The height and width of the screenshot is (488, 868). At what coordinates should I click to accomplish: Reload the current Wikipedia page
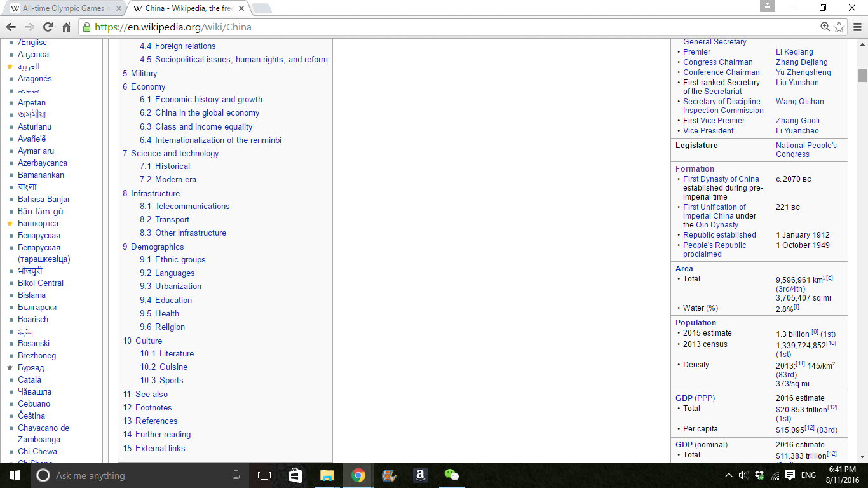(x=48, y=27)
